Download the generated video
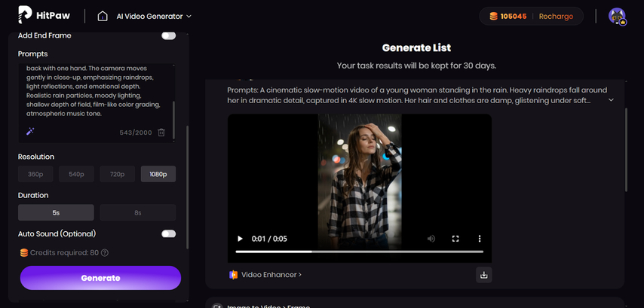Screen dimensions: 644x308 (484, 275)
